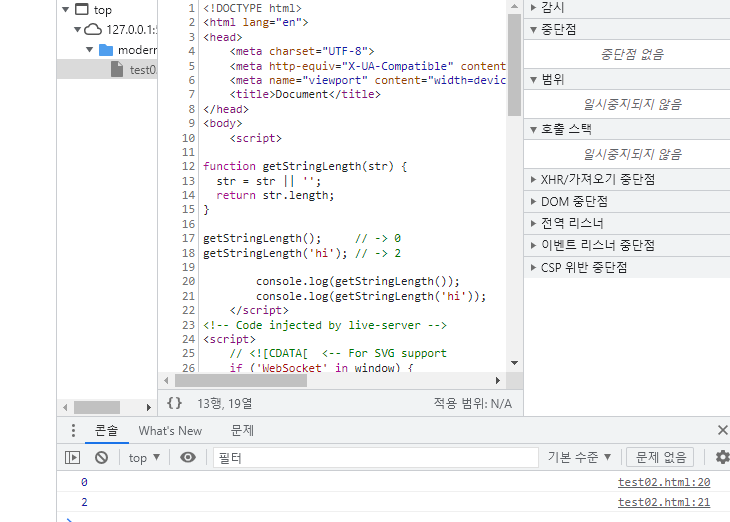Click the <title>Document</title> line
Image resolution: width=730 pixels, height=522 pixels.
[305, 94]
